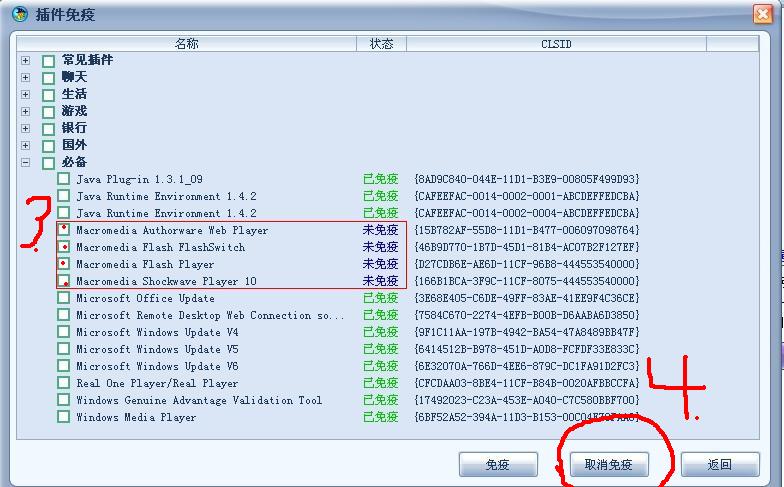The width and height of the screenshot is (784, 487).
Task: Check the 国外 group checkbox
Action: 48,146
